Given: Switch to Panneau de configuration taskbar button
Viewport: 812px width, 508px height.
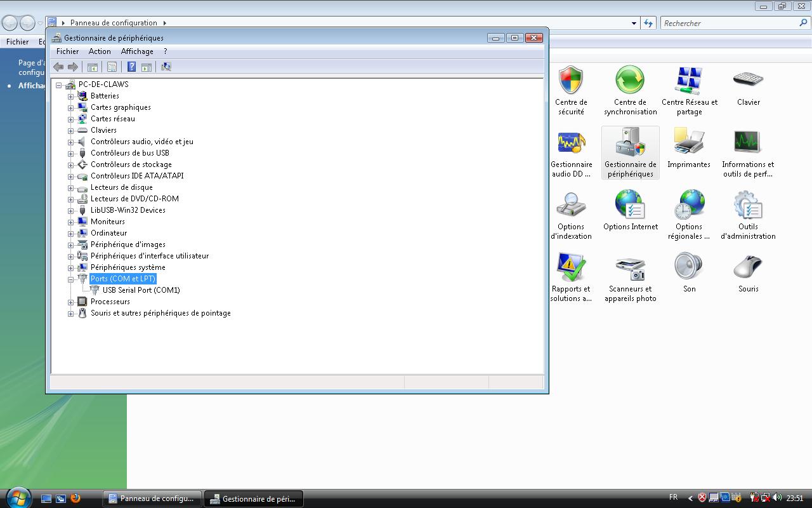Looking at the screenshot, I should tap(152, 498).
